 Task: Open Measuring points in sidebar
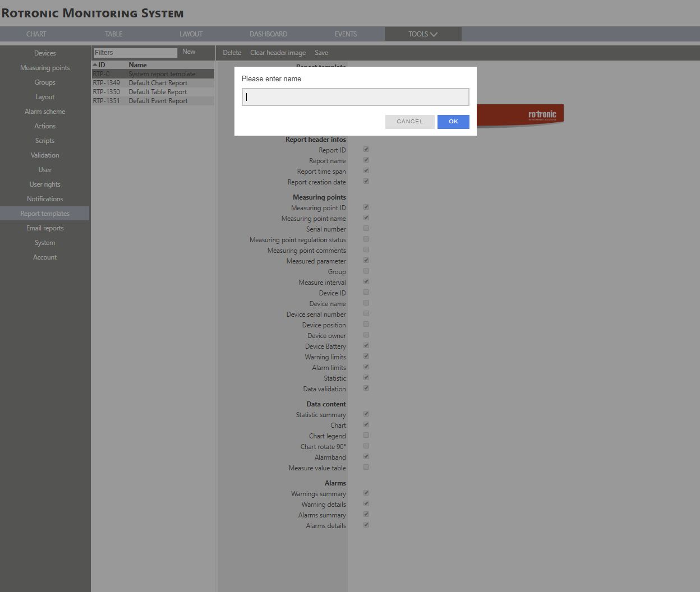pyautogui.click(x=45, y=68)
